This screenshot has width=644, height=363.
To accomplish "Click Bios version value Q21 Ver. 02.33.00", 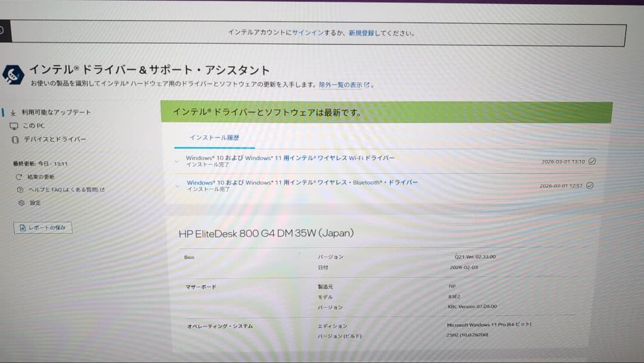I will pos(475,257).
